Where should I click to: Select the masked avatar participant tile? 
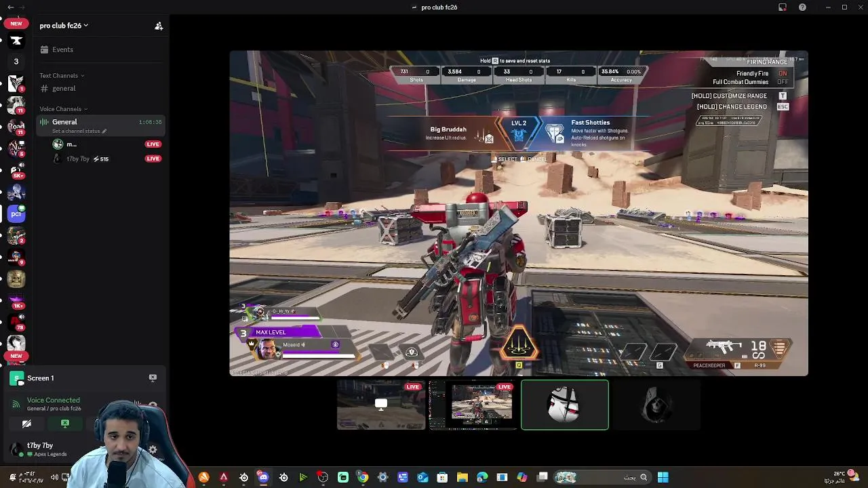click(x=565, y=405)
